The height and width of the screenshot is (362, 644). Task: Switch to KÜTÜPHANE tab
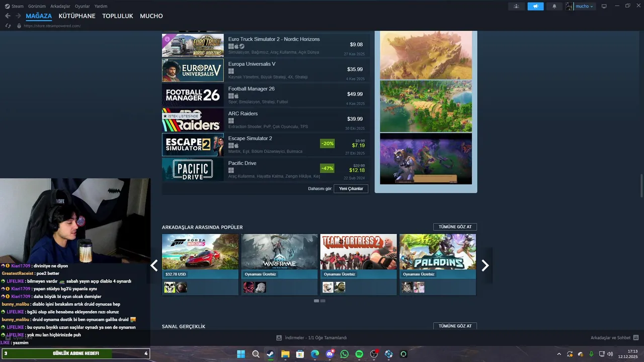[77, 16]
